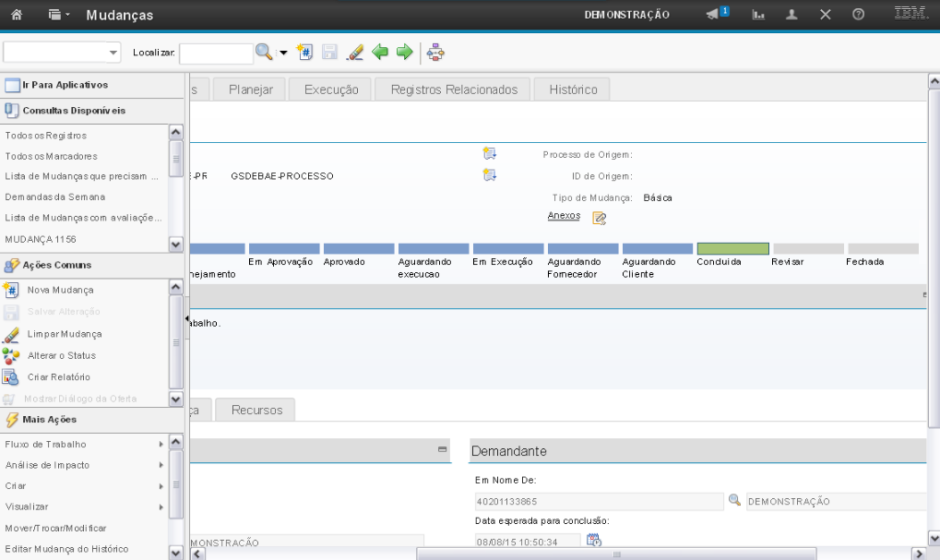Go to previous record with left green arrow
Image resolution: width=940 pixels, height=560 pixels.
click(380, 53)
